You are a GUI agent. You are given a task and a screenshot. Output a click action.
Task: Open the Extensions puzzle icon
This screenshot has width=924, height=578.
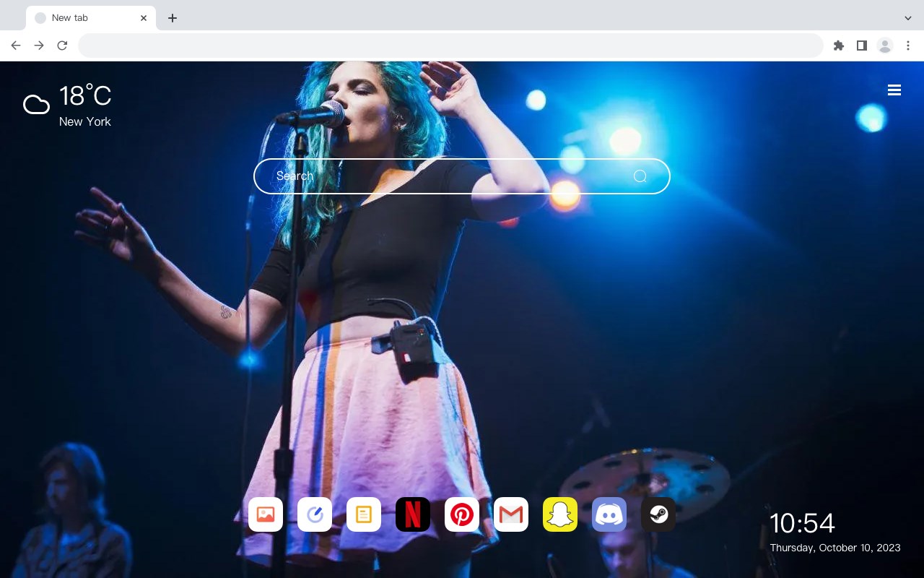(x=838, y=46)
